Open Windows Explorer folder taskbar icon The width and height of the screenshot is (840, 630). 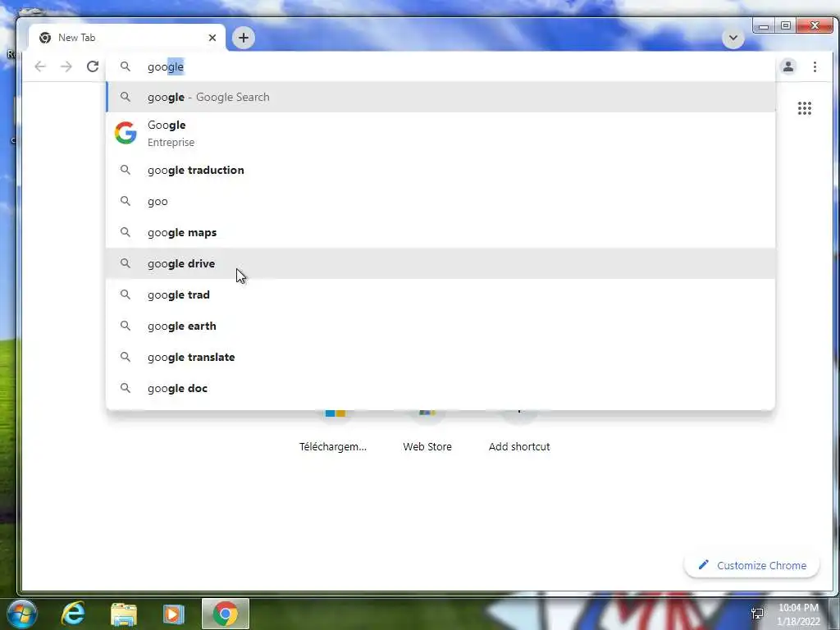pos(124,614)
